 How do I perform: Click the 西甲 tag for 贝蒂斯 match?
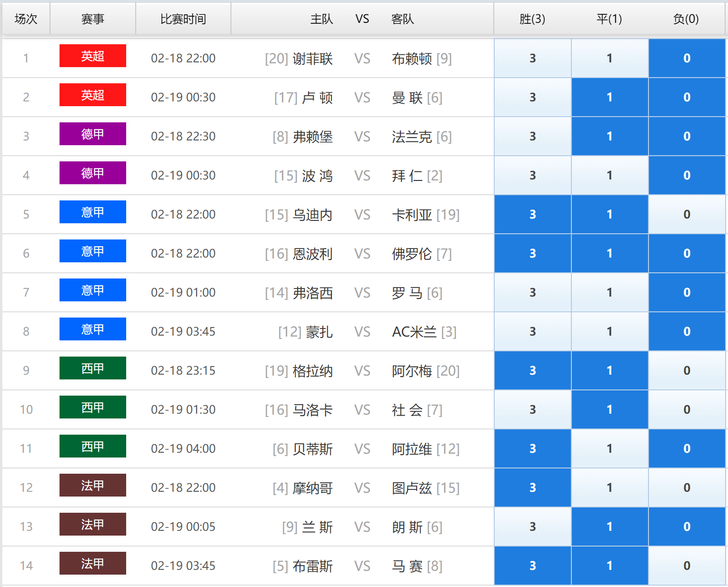coord(93,446)
